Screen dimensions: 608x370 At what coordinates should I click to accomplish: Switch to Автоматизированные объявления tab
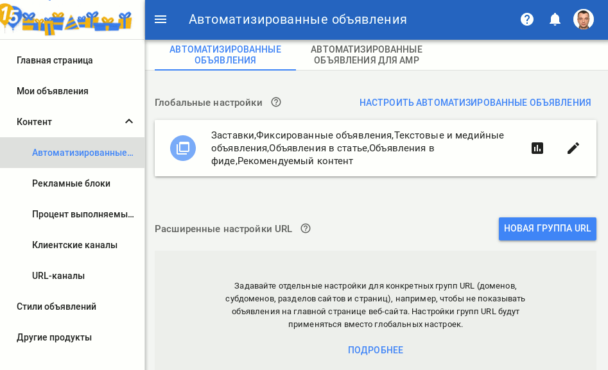(x=225, y=55)
